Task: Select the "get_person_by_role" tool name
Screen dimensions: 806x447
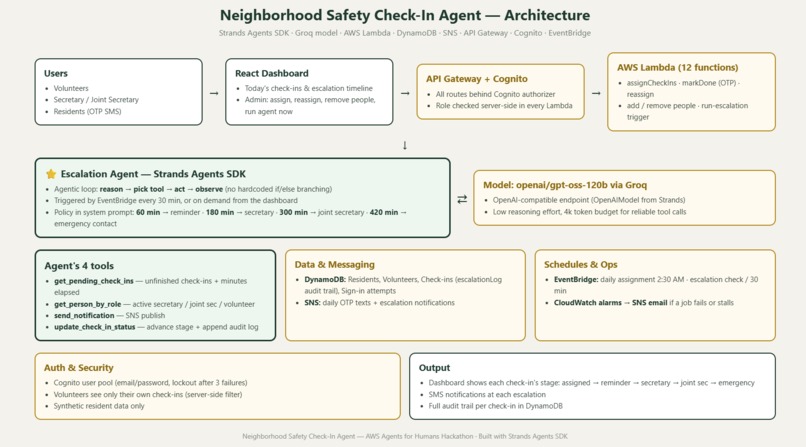Action: pyautogui.click(x=87, y=304)
